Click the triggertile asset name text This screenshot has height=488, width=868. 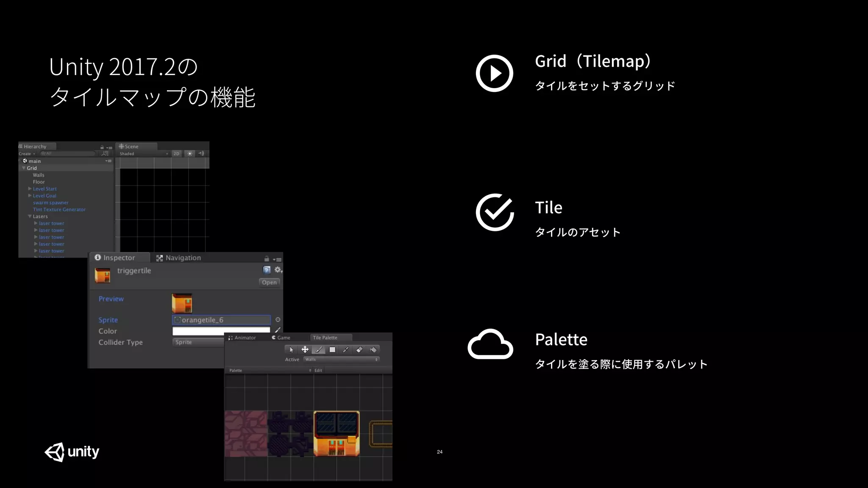pos(134,271)
